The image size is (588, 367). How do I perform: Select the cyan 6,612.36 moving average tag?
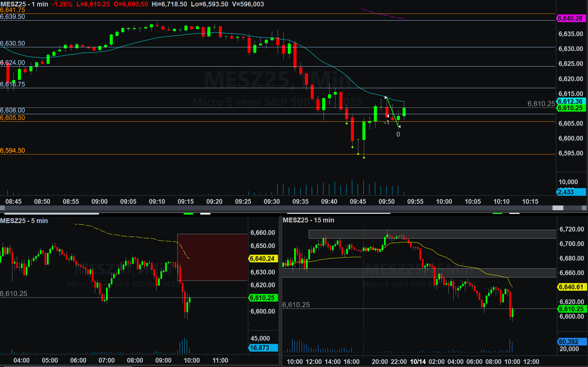[570, 101]
